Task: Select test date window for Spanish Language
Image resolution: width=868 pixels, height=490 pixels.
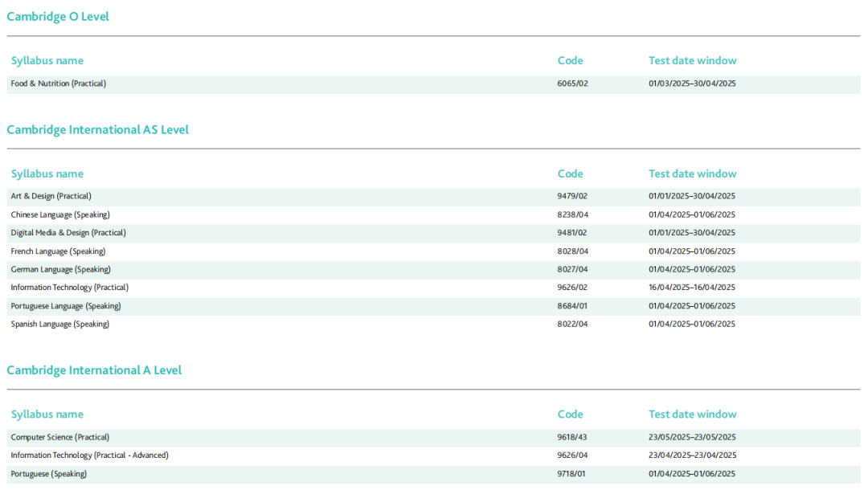Action: (x=692, y=324)
